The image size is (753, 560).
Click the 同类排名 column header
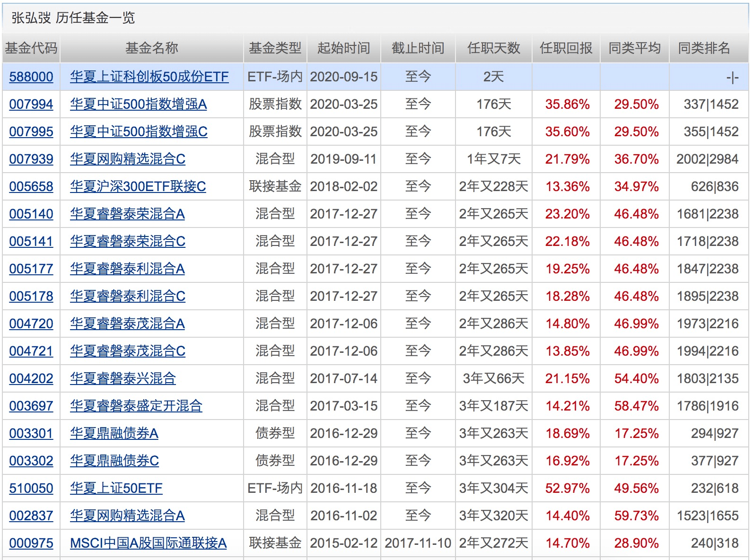[704, 48]
